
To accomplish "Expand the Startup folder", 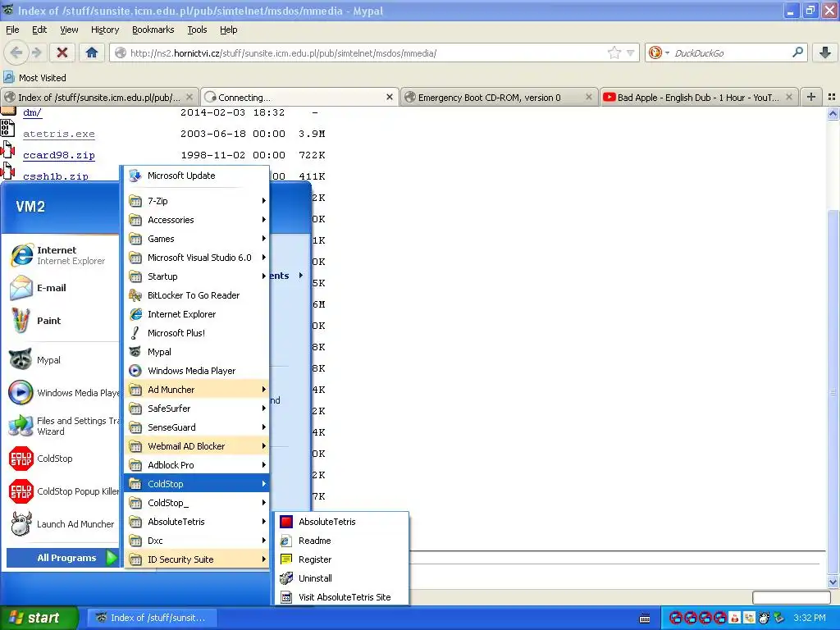I will click(197, 276).
